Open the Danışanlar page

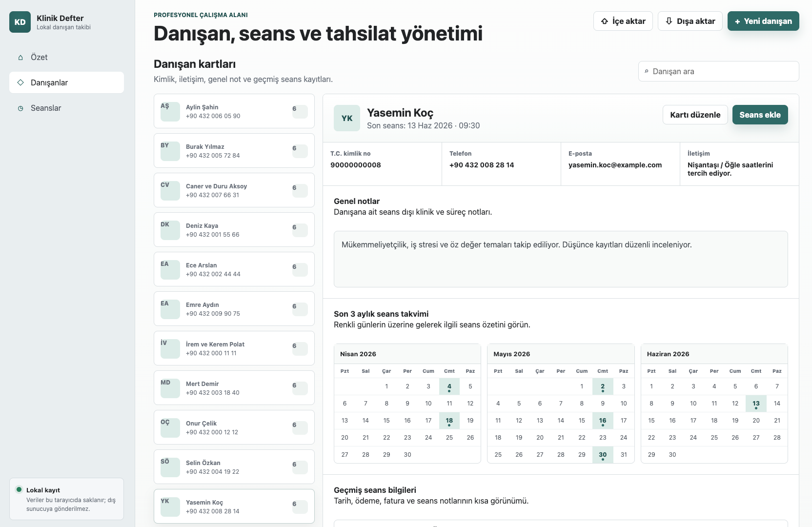[66, 82]
